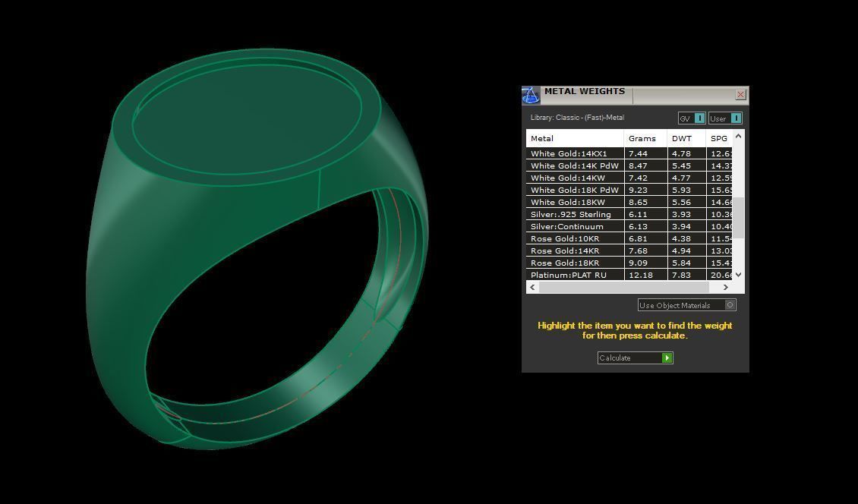Click the horizontal scrollbar thumb
Image resolution: width=858 pixels, height=504 pixels.
tap(624, 288)
